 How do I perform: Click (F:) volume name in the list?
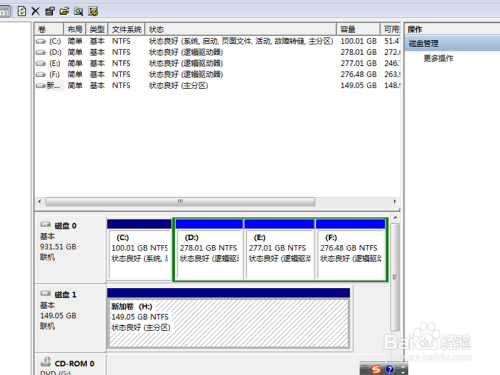click(55, 74)
